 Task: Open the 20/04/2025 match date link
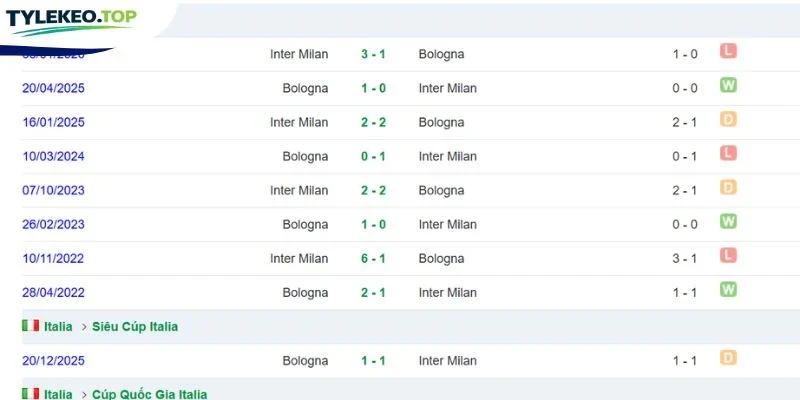(x=53, y=88)
